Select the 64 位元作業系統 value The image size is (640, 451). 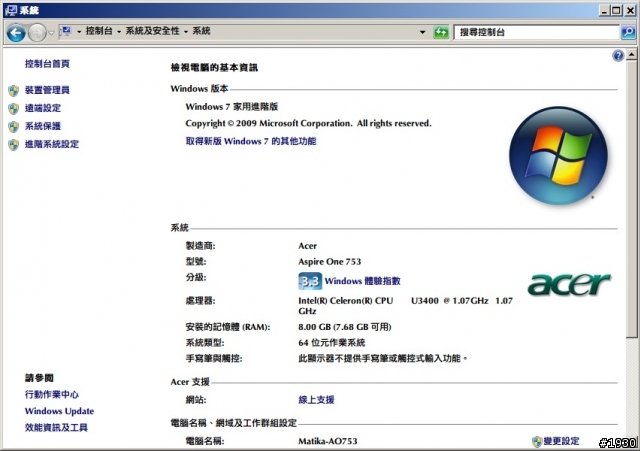332,342
